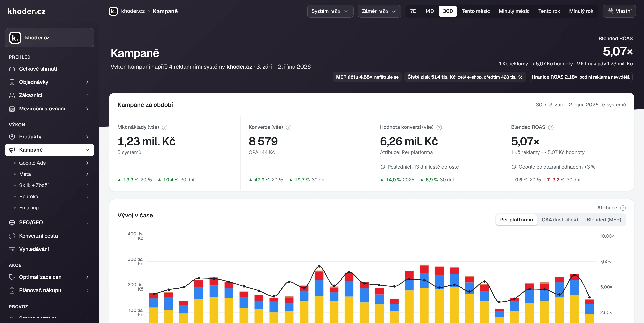
Task: Click help icon next to Mkt náklady (vše)
Action: (164, 127)
